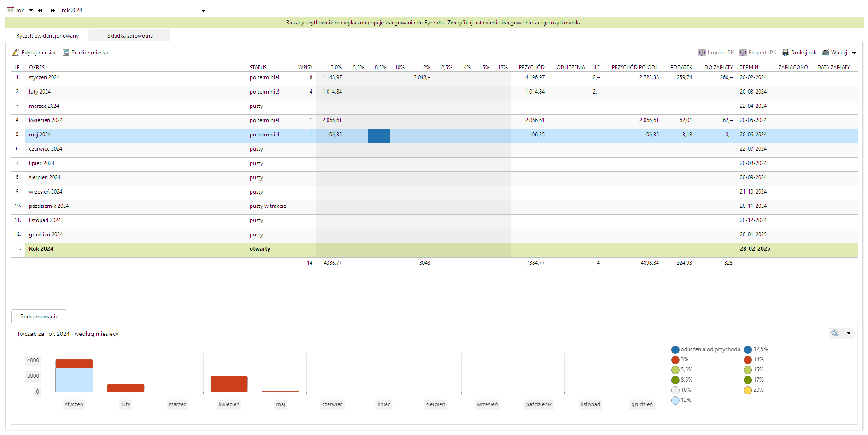Screen dimensions: 868x435
Task: Toggle the 3% legend series in chart
Action: (675, 360)
